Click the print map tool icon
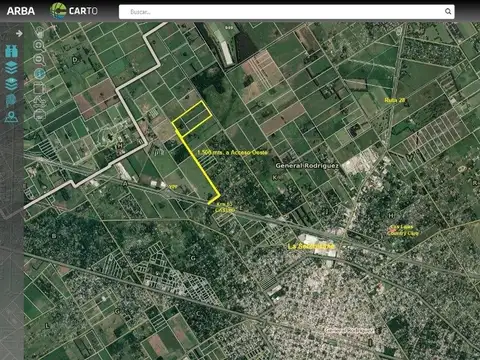This screenshot has height=360, width=480. tap(40, 115)
